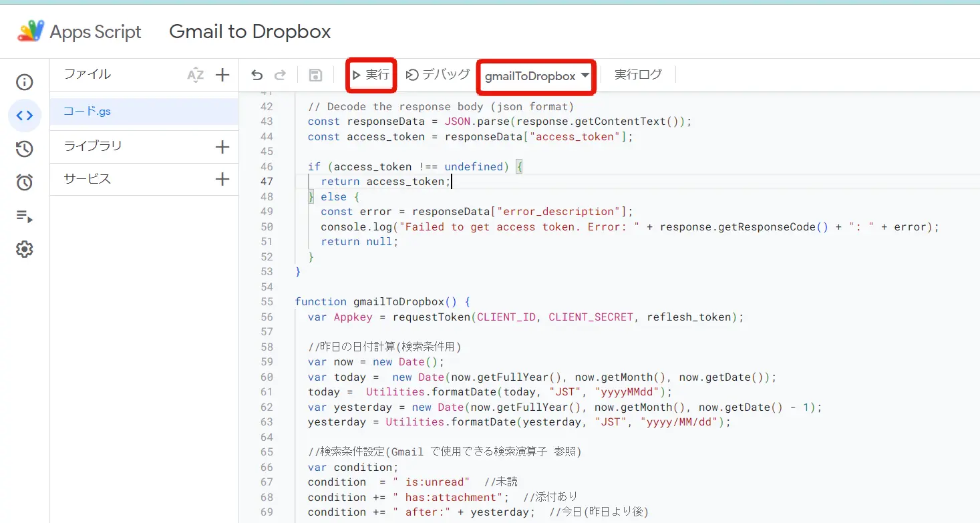The height and width of the screenshot is (523, 980).
Task: Open the Triggers alarm clock icon
Action: coord(25,182)
